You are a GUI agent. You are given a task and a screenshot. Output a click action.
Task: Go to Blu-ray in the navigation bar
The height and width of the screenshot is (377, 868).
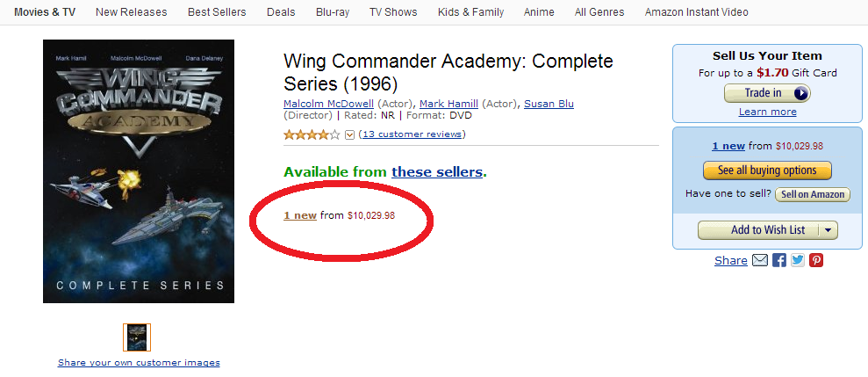[331, 12]
